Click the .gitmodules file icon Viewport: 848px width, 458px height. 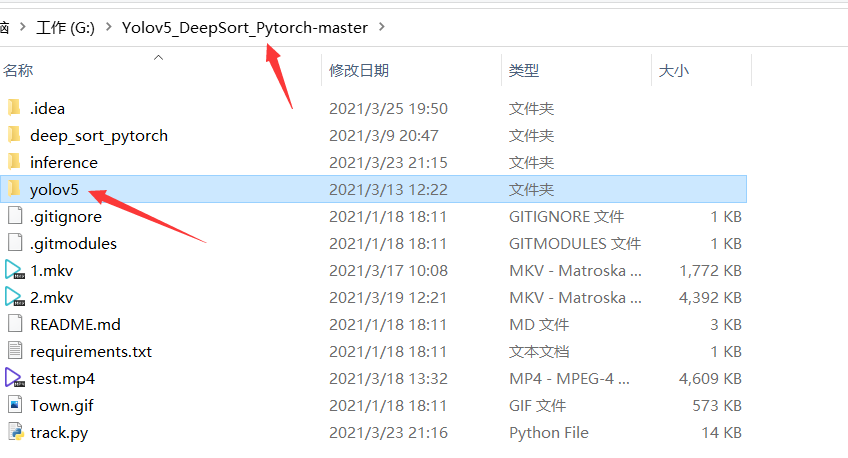click(15, 243)
